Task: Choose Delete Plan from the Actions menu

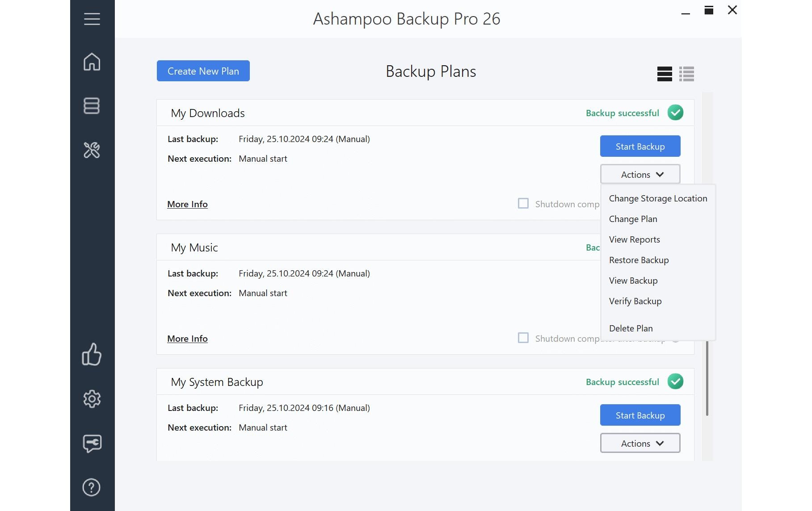Action: [x=631, y=328]
